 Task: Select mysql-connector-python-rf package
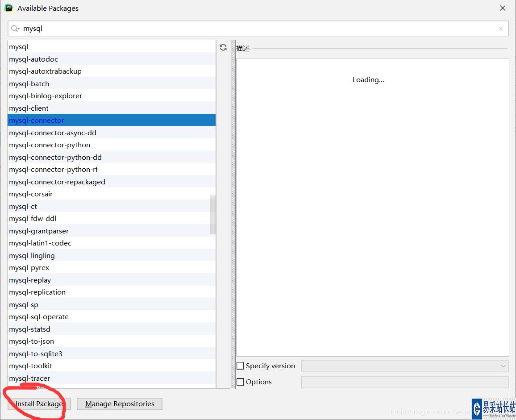click(112, 170)
